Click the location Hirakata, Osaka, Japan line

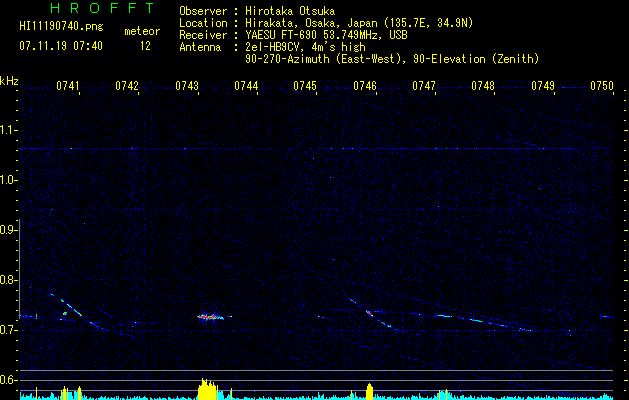(x=359, y=23)
